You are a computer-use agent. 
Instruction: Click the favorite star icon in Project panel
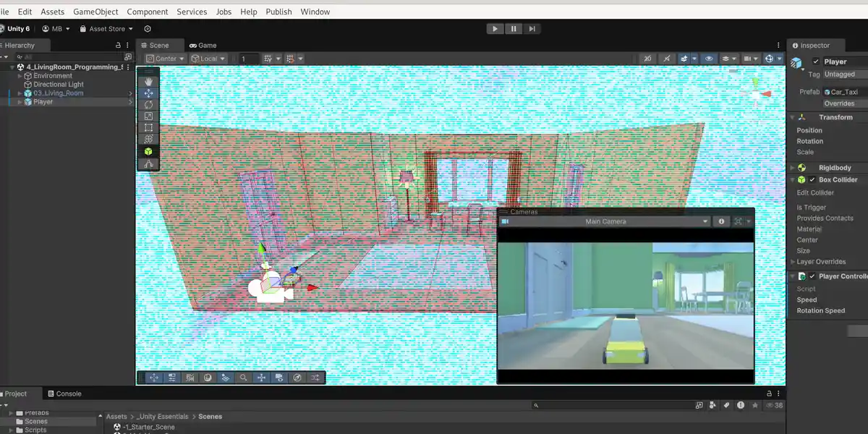pyautogui.click(x=754, y=406)
